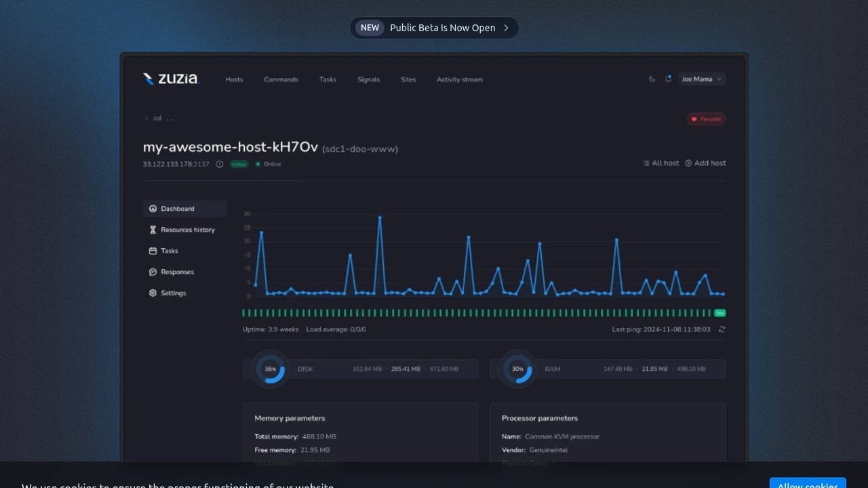The image size is (868, 488).
Task: Click the refresh icon next to Last ping
Action: click(722, 329)
